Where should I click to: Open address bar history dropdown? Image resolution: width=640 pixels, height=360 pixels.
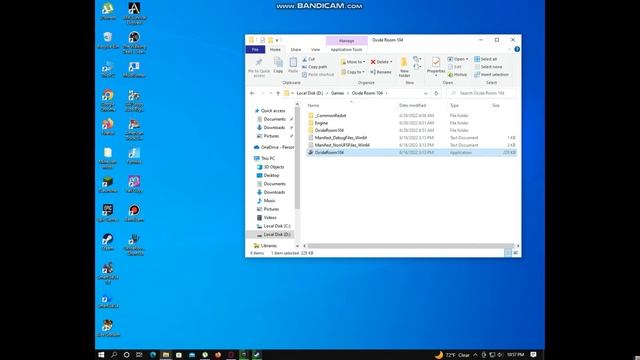coord(426,93)
